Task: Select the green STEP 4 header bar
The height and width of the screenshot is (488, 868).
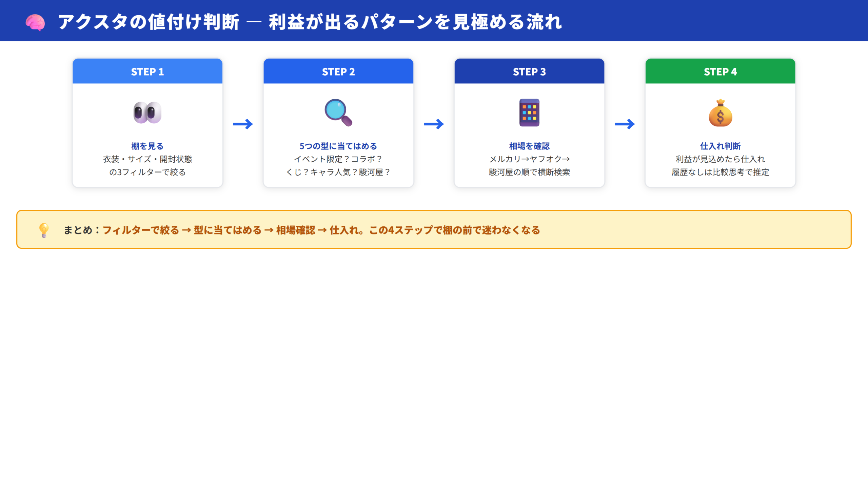Action: 720,72
